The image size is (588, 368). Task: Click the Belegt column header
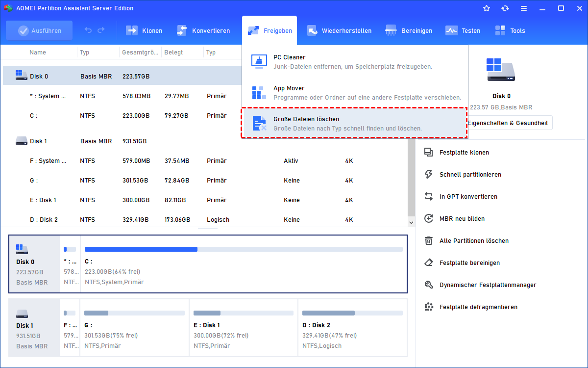coord(173,53)
